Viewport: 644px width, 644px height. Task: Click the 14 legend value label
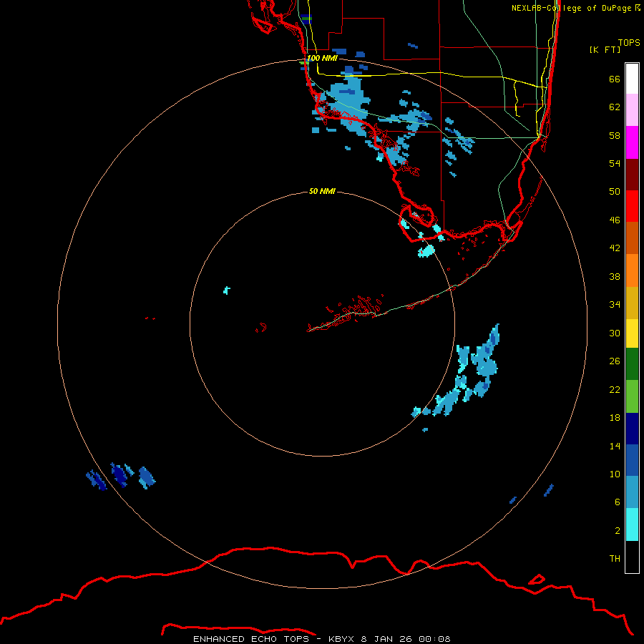615,446
